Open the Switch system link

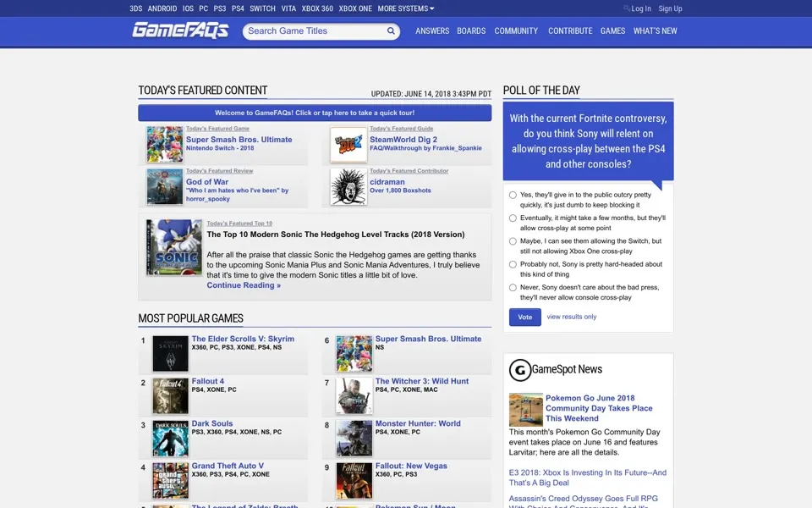pos(262,8)
